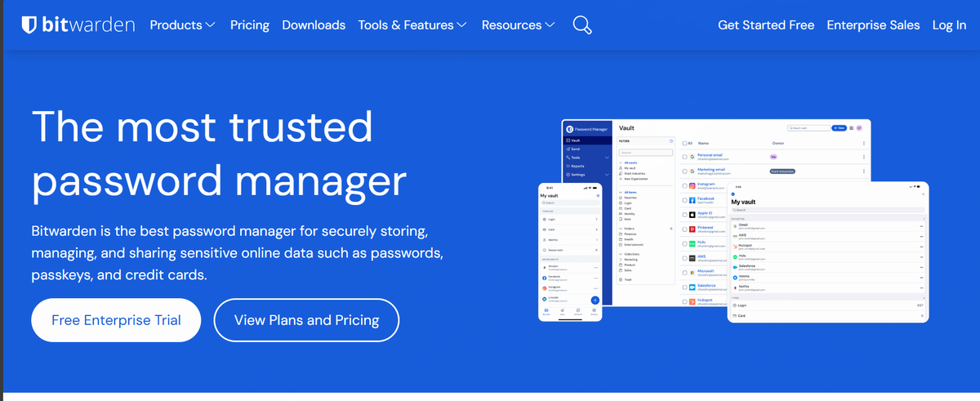Screen dimensions: 980x401
Task: Expand the Products menu
Action: tap(183, 25)
